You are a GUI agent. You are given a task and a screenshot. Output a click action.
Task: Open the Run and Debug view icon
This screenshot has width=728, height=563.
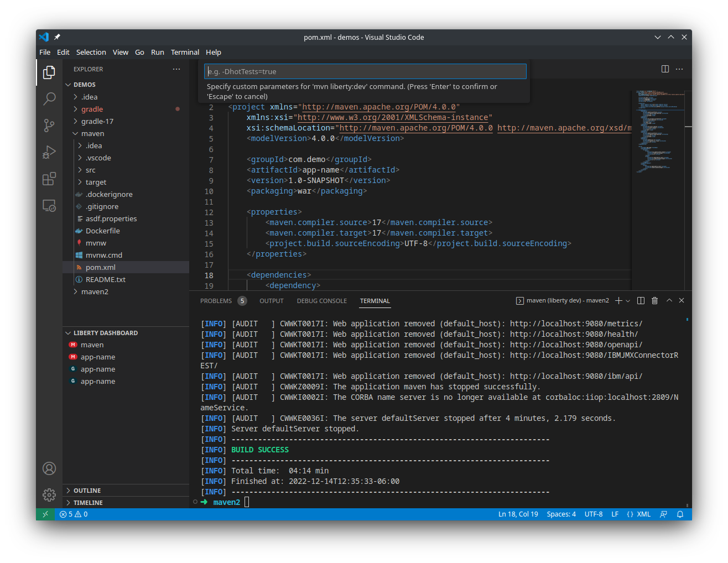(x=49, y=152)
